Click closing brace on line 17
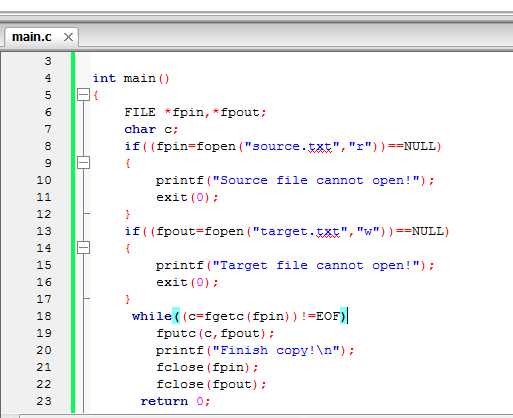Screen dimensions: 513x418 pos(127,299)
